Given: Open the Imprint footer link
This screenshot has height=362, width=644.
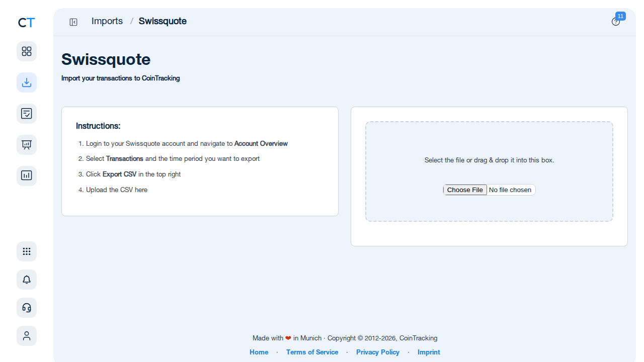Looking at the screenshot, I should 429,352.
